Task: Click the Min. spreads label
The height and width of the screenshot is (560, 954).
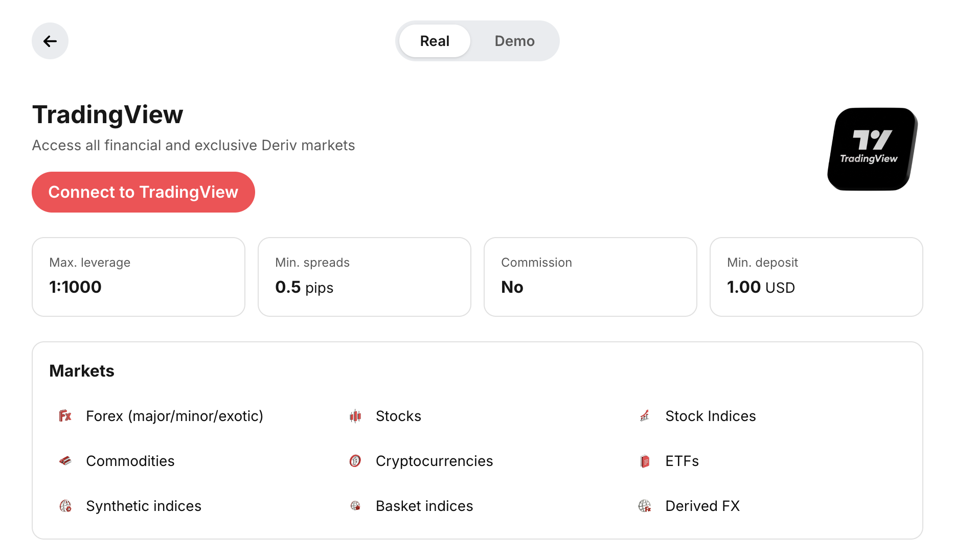Action: (x=312, y=263)
